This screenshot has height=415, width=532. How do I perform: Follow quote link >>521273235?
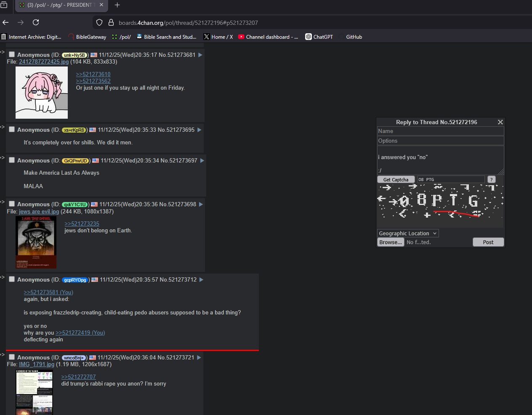[x=82, y=223]
